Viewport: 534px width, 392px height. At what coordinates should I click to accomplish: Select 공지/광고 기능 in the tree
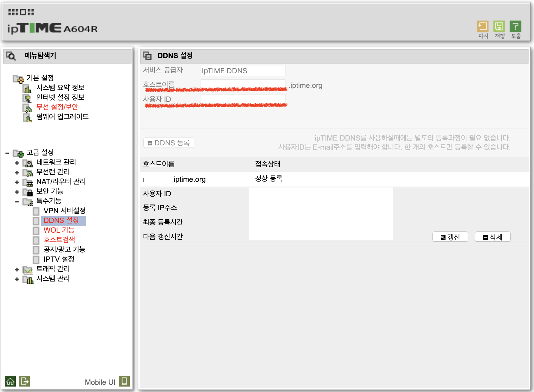coord(65,249)
